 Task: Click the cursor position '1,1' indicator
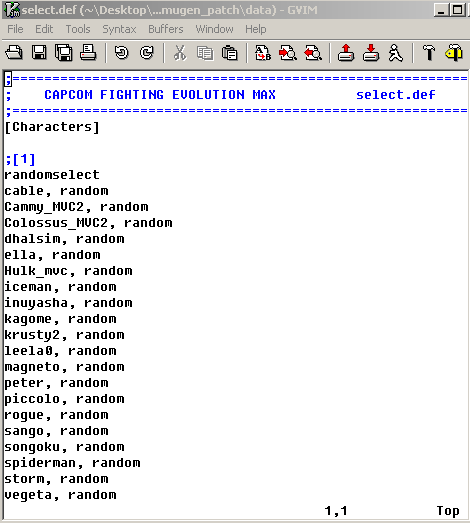click(x=336, y=511)
